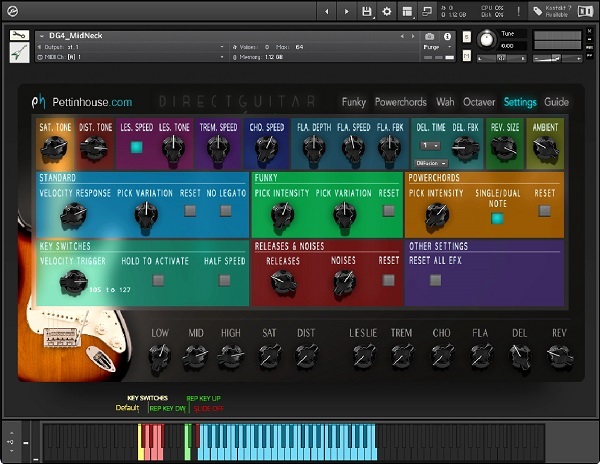Click the keyboard octave shift minus button
The image size is (600, 464).
click(11, 451)
